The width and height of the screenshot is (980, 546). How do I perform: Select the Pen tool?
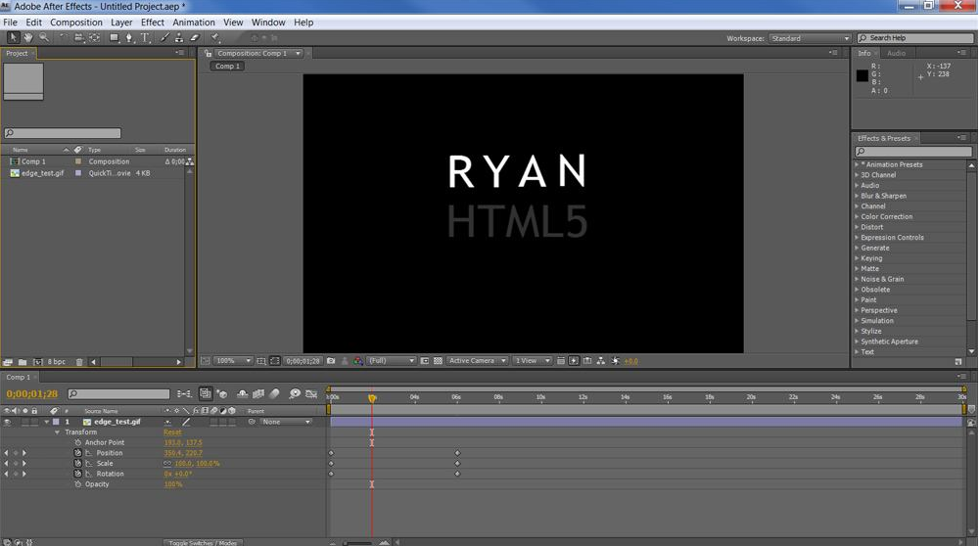point(129,38)
